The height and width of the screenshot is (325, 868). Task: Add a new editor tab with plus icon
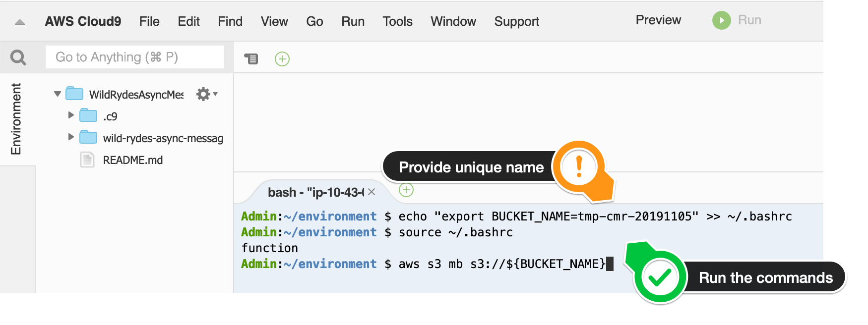click(x=282, y=59)
